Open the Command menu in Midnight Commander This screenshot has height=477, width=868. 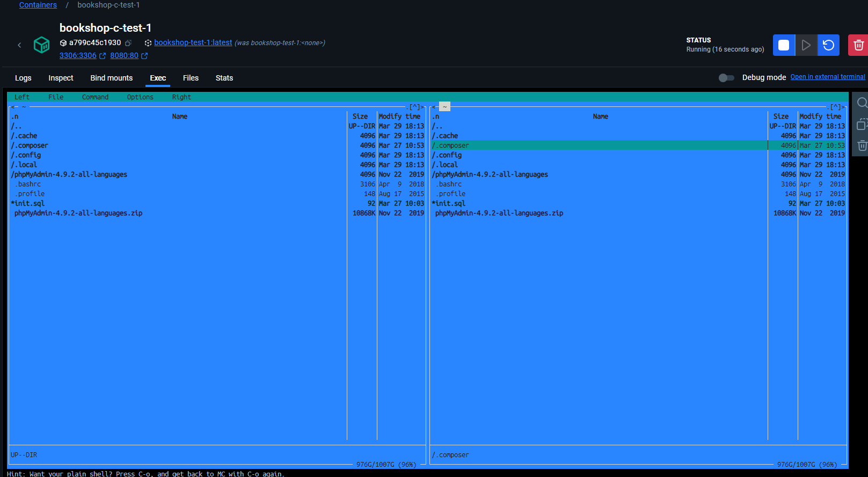click(95, 97)
